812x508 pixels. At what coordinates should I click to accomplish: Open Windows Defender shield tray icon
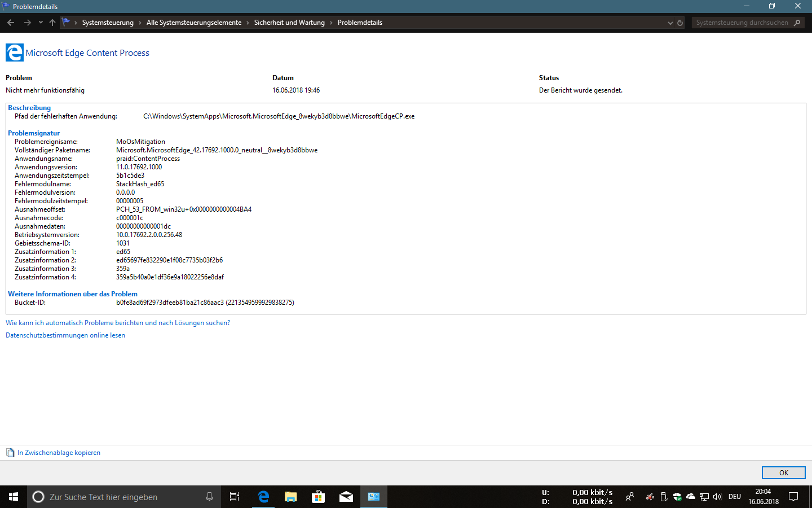point(677,497)
